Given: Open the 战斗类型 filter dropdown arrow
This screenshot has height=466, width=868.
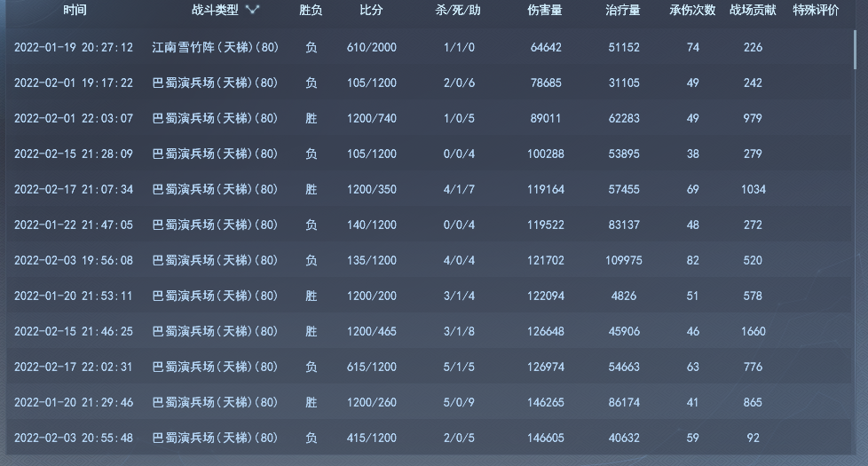Looking at the screenshot, I should (x=252, y=10).
